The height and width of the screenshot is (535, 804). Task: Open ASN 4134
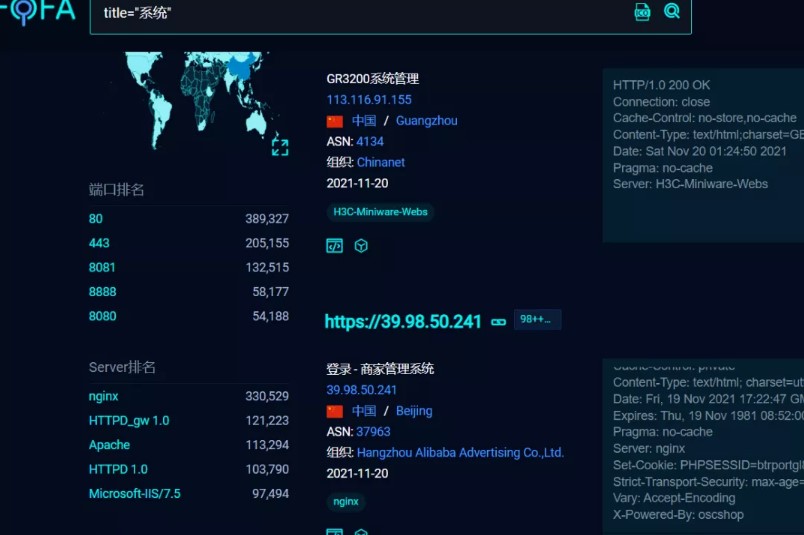[370, 142]
